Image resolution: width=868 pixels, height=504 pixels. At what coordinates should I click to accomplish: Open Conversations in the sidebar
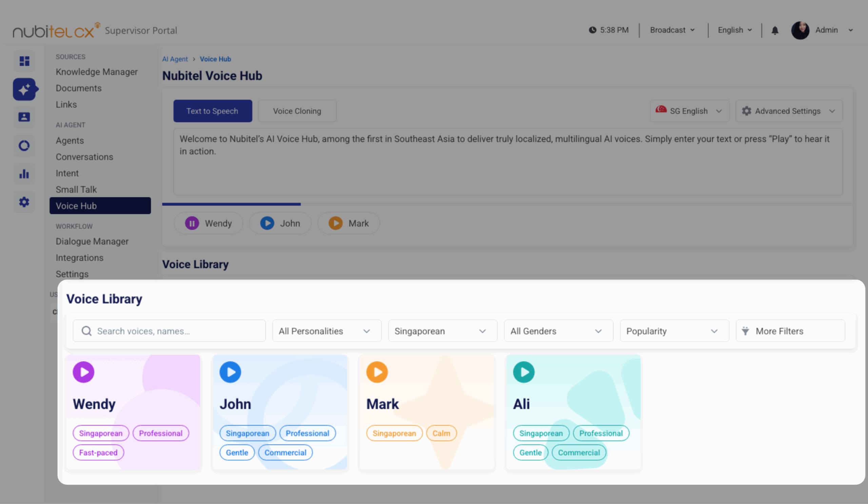(84, 157)
